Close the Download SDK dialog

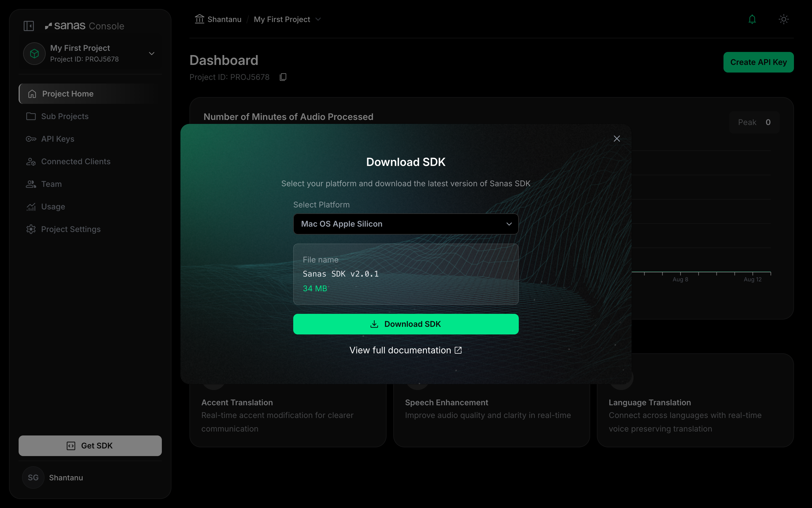(x=617, y=138)
